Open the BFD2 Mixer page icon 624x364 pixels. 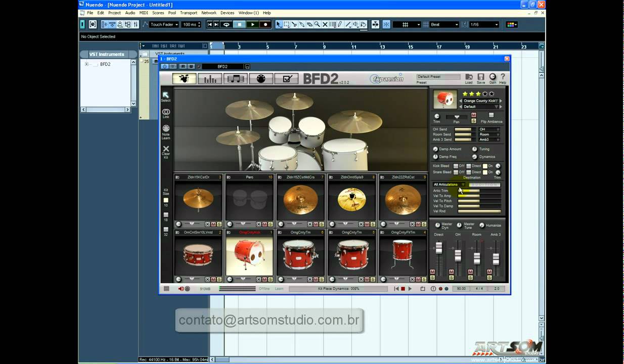point(210,78)
